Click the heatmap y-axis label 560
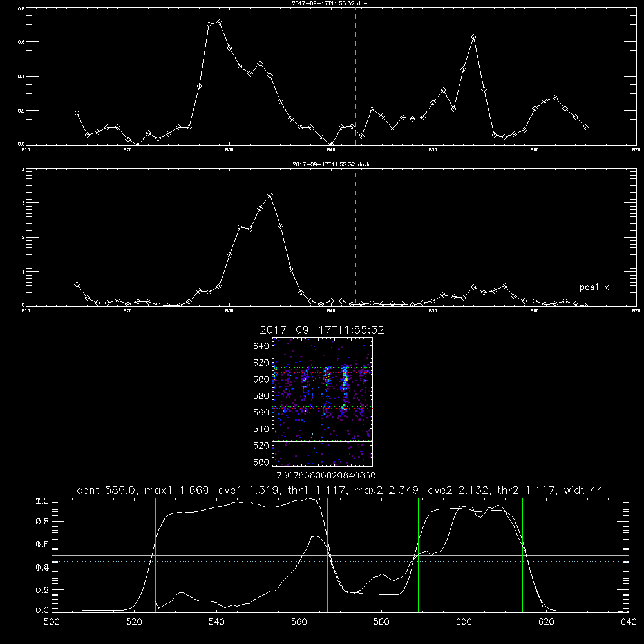The width and height of the screenshot is (644, 644). 261,412
